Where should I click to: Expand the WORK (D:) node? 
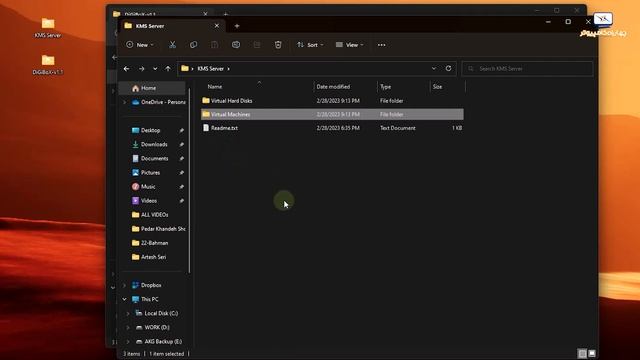tap(128, 327)
